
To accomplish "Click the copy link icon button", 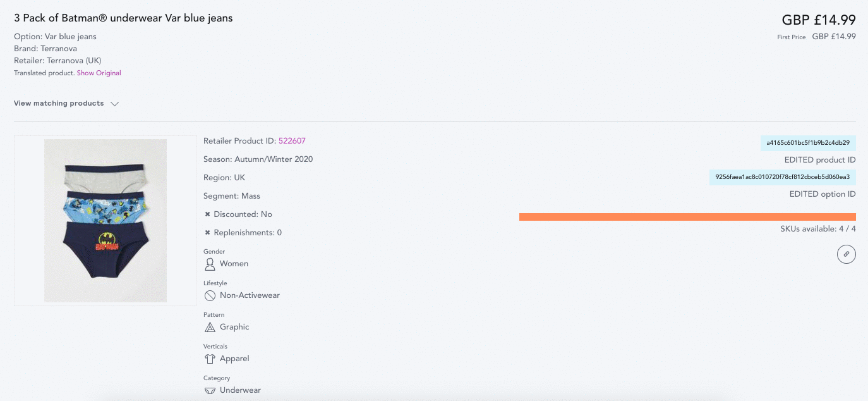I will click(846, 254).
